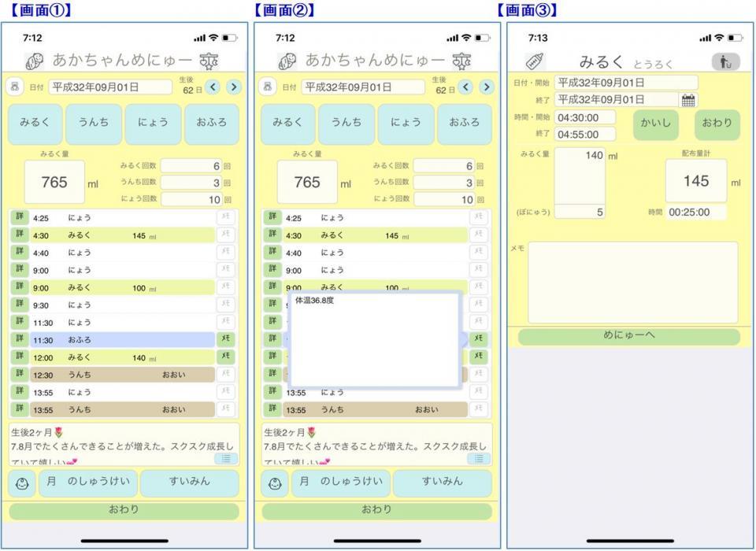Select the 9:00 みるく 100 row in screen ①
756x551 pixels.
pos(123,287)
